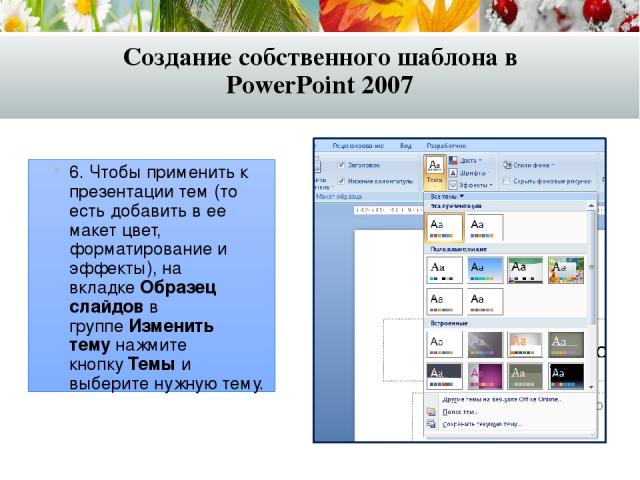Select the second theme under Эта презентация
640x480 pixels.
(x=484, y=227)
